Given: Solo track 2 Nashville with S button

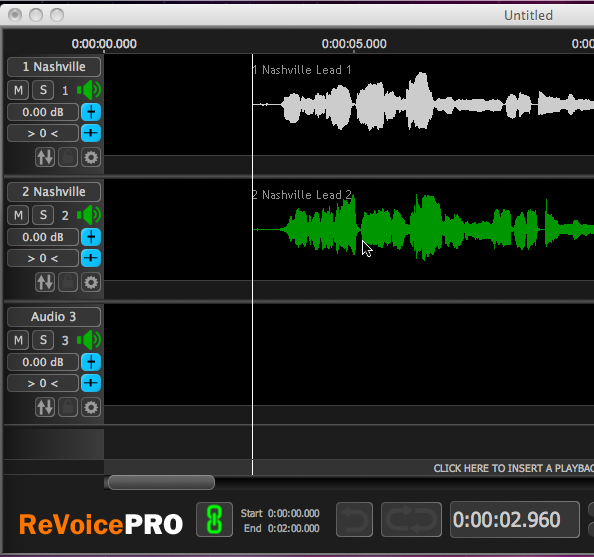Looking at the screenshot, I should pos(43,215).
